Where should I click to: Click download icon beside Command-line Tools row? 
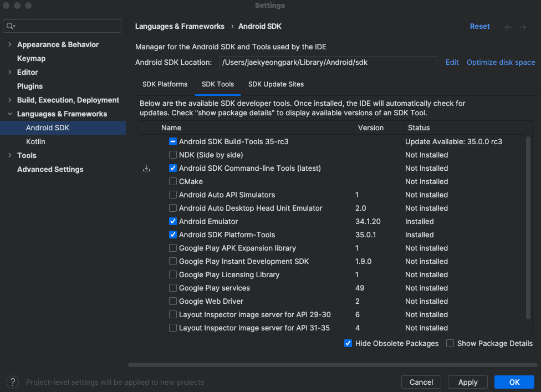[146, 168]
